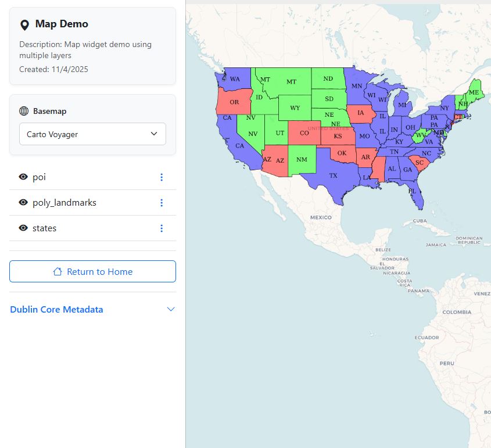Viewport: 491px width, 448px height.
Task: Hide the poly_landmarks layer using its eye icon
Action: (x=23, y=203)
